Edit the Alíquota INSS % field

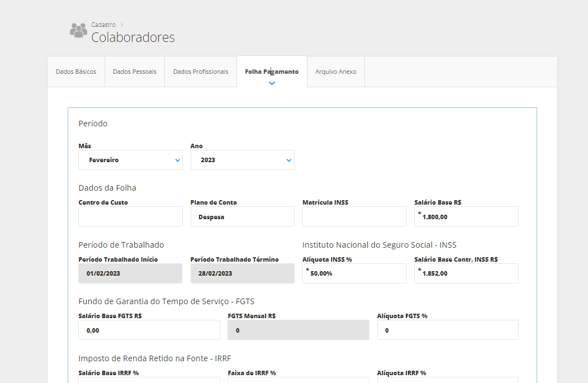(354, 273)
